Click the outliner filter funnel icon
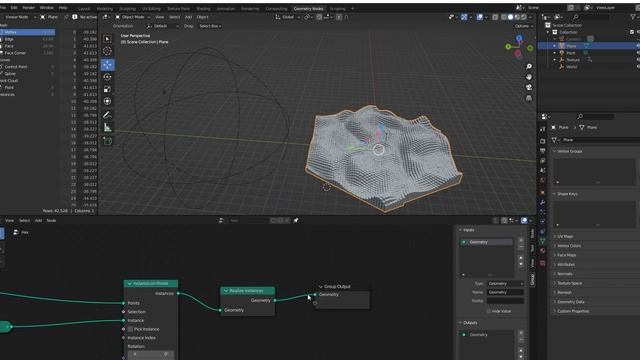This screenshot has height=360, width=640. 633,17
